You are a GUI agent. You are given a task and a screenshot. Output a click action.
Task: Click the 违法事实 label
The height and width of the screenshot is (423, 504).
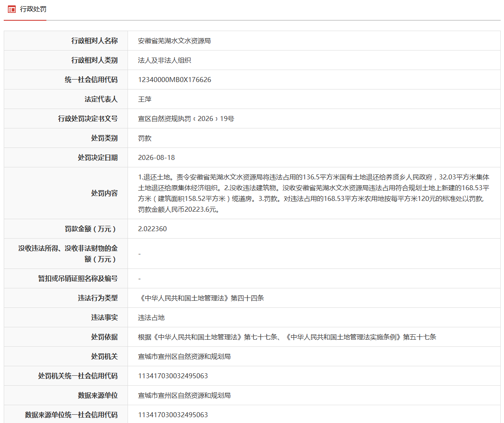pos(104,317)
